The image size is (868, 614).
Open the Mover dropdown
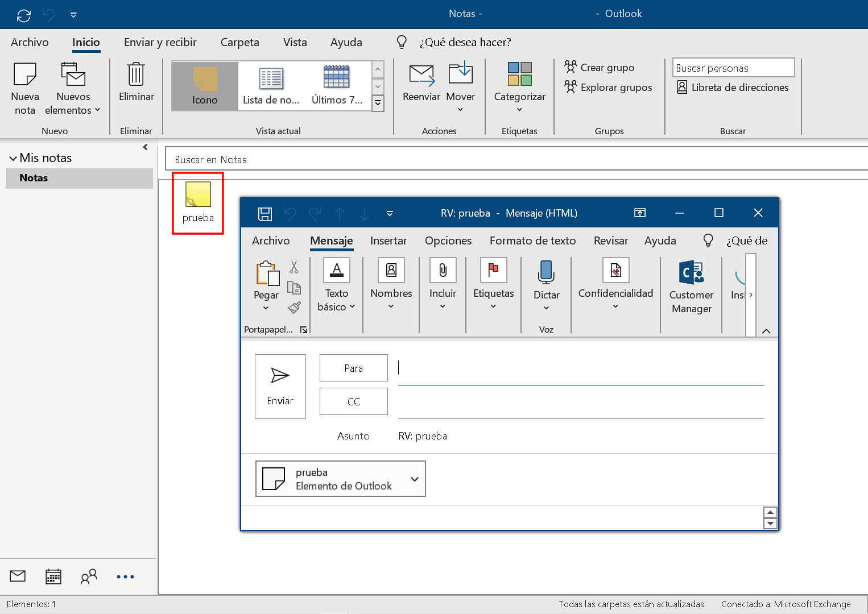click(460, 88)
